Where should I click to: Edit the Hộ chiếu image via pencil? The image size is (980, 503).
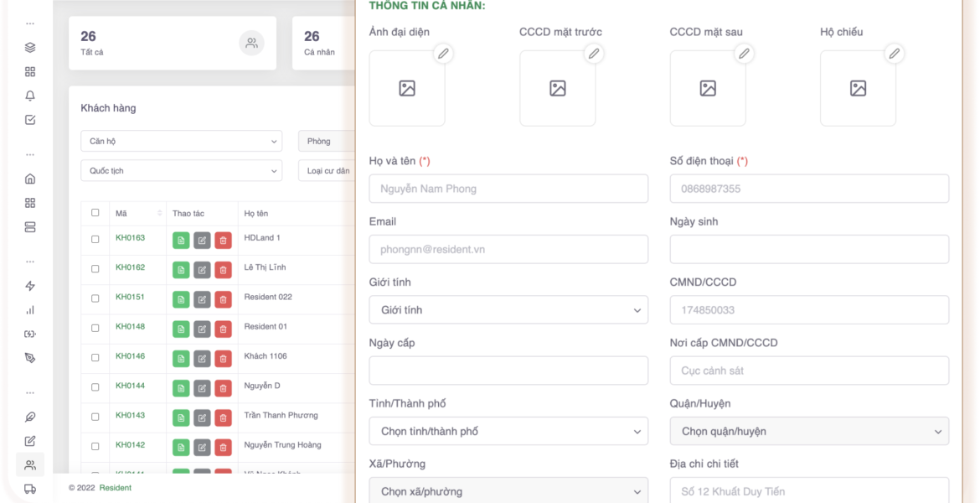pos(894,54)
